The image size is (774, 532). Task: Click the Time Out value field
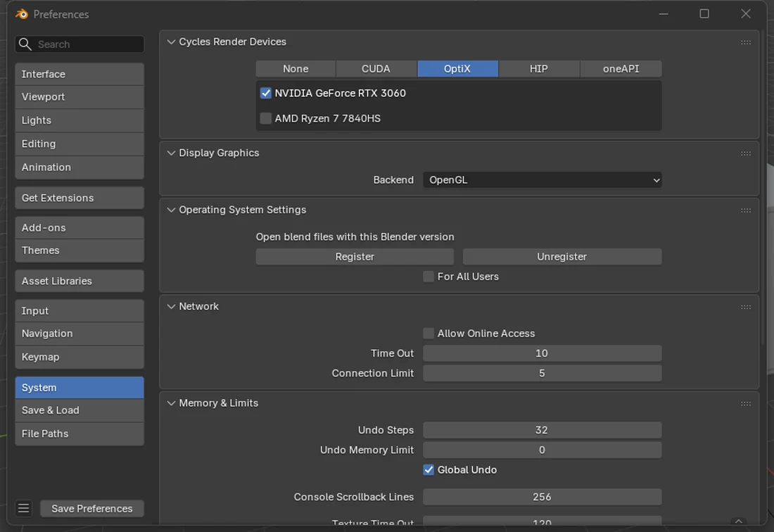[542, 353]
